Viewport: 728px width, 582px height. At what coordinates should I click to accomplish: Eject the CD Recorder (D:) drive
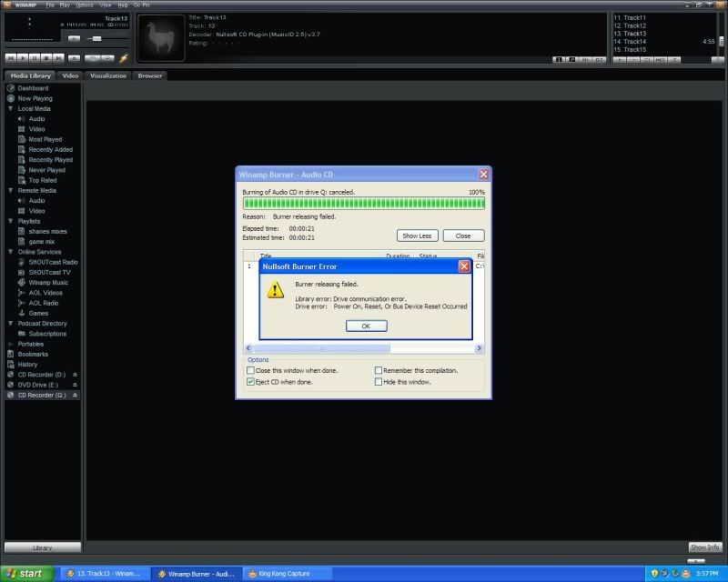tap(76, 375)
